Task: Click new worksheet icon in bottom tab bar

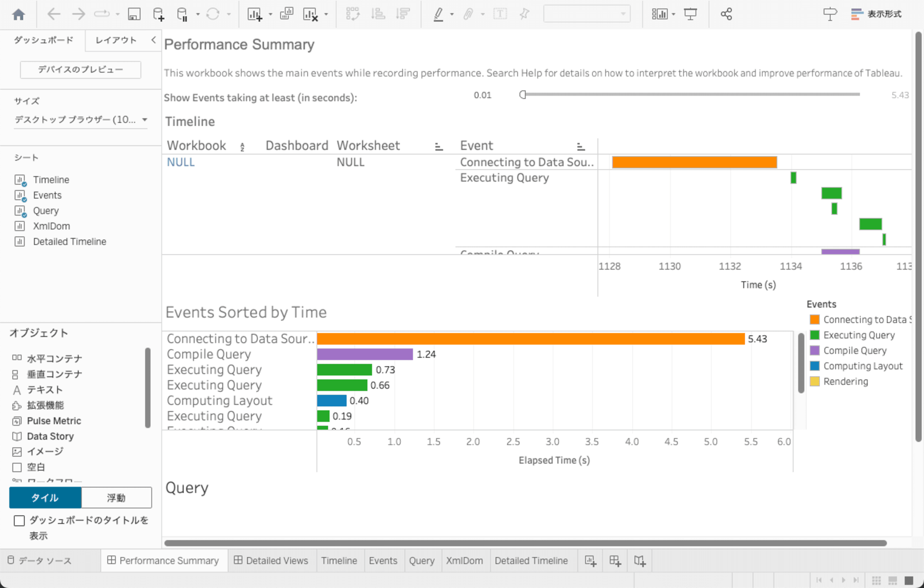Action: point(590,561)
